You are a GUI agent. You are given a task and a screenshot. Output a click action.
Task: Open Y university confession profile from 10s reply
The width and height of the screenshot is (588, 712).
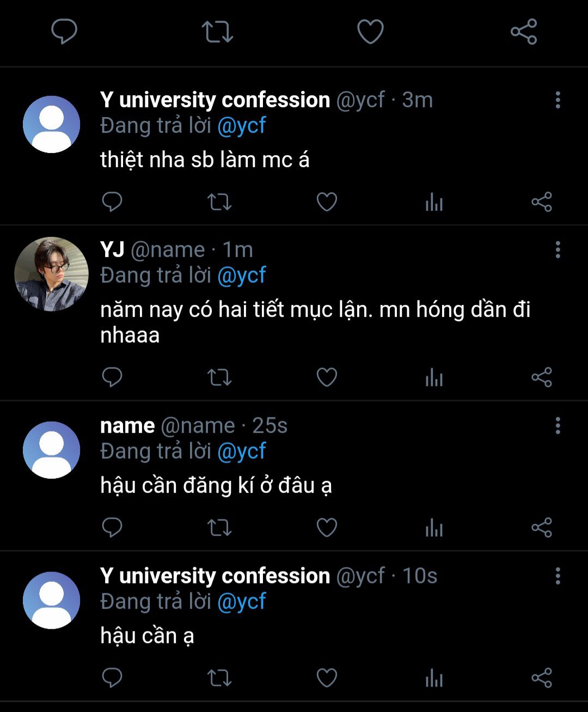(x=215, y=576)
